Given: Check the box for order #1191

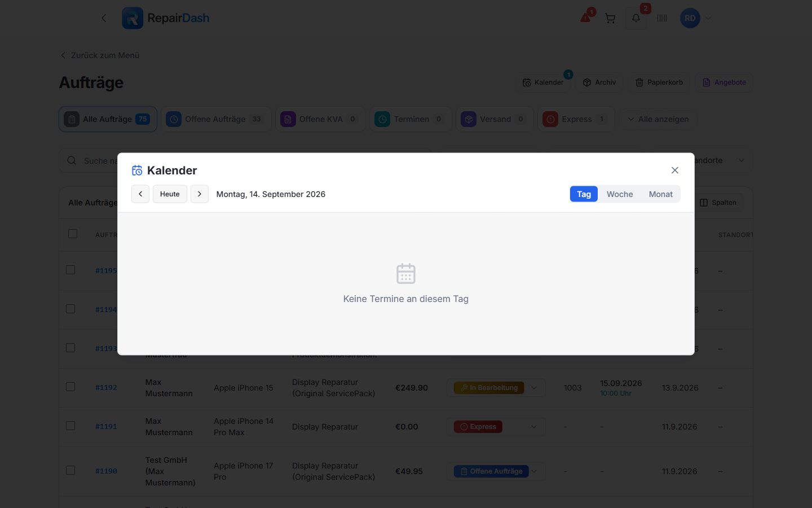Looking at the screenshot, I should [70, 426].
